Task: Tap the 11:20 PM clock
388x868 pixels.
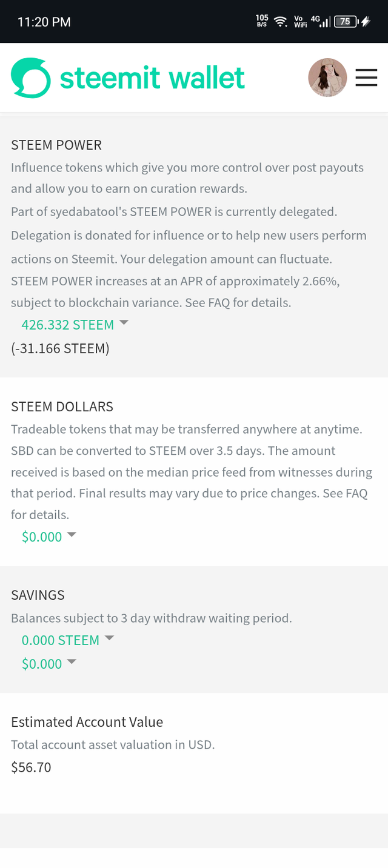Action: [44, 22]
